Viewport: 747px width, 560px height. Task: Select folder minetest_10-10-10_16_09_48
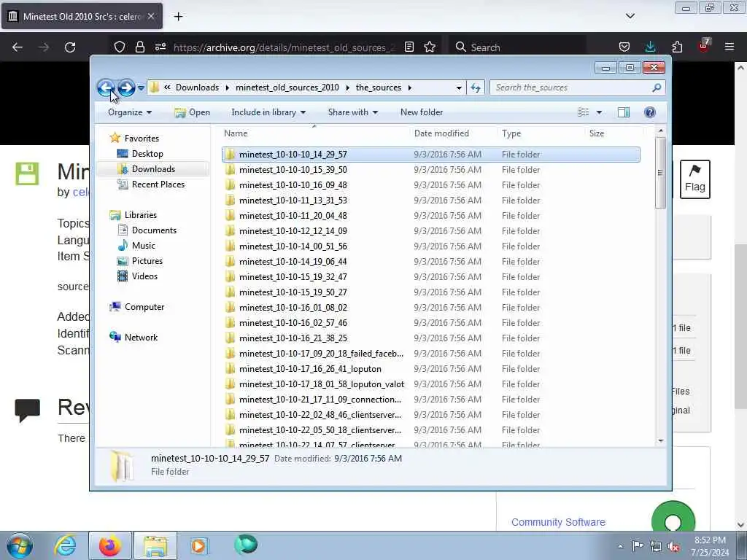[430, 184]
